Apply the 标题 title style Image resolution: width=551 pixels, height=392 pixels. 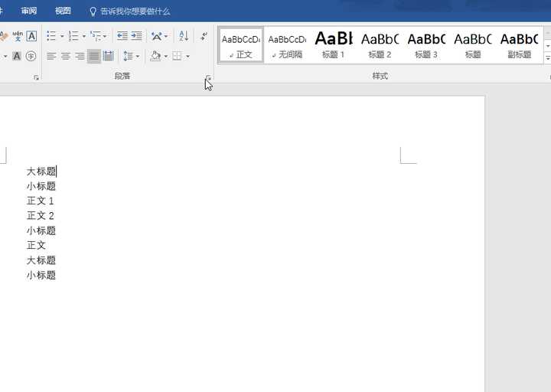point(473,45)
